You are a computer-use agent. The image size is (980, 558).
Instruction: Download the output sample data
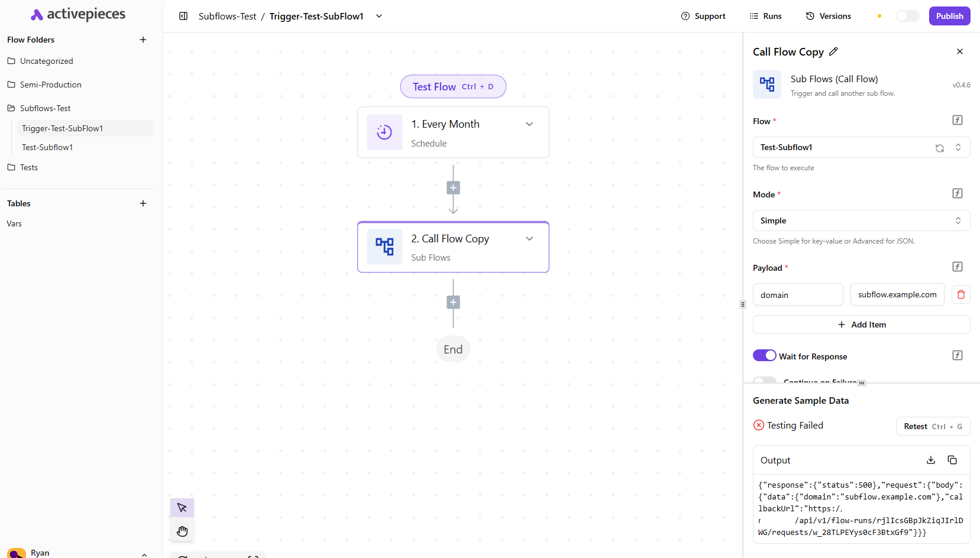pyautogui.click(x=930, y=460)
